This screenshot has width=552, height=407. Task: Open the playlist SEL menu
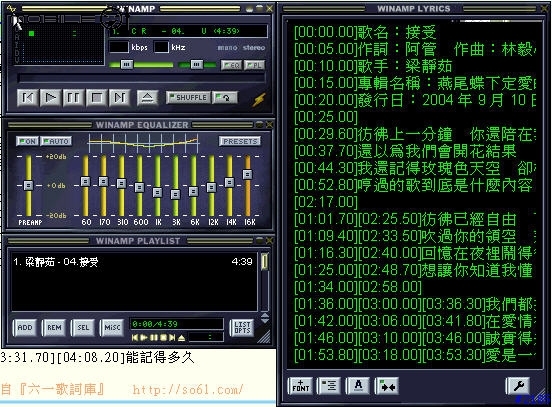(x=83, y=327)
